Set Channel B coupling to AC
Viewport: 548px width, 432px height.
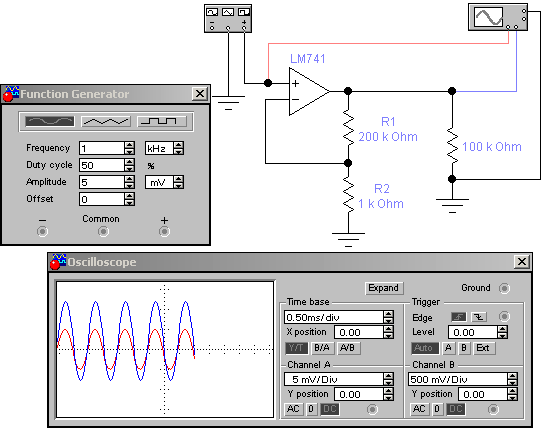419,409
